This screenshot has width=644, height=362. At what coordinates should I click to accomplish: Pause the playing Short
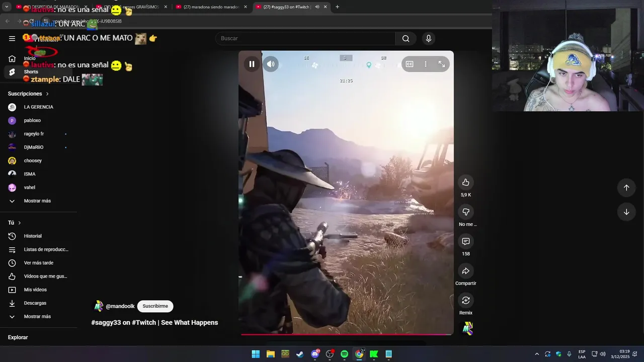252,64
